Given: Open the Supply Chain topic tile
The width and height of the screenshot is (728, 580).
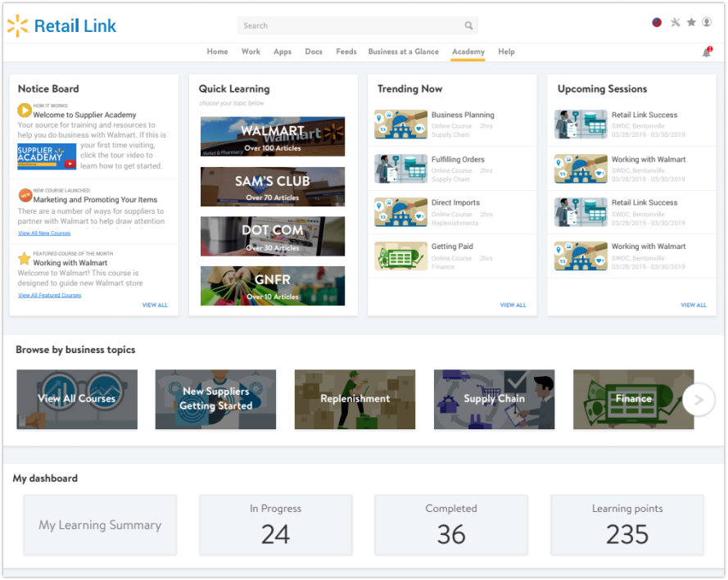Looking at the screenshot, I should (x=494, y=399).
